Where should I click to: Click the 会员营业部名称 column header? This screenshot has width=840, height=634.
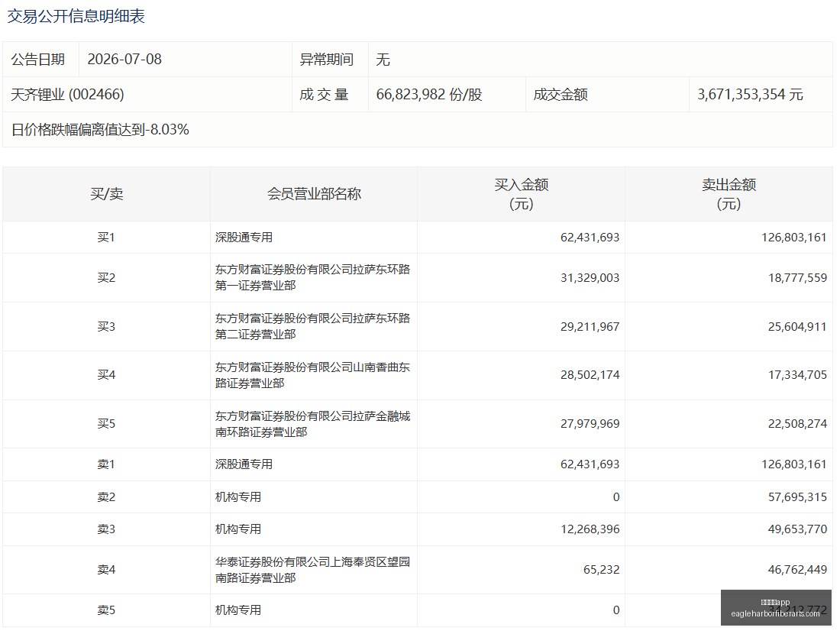(x=314, y=193)
